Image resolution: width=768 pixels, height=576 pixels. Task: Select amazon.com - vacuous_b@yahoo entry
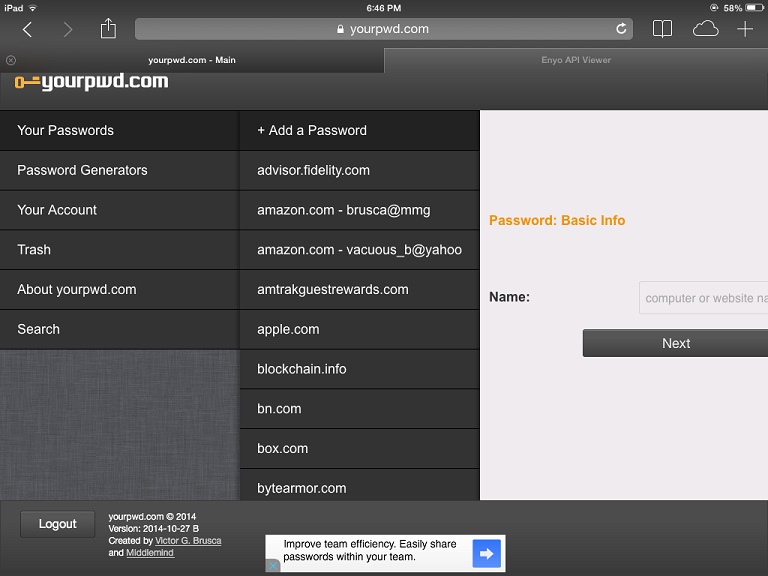[x=360, y=249]
